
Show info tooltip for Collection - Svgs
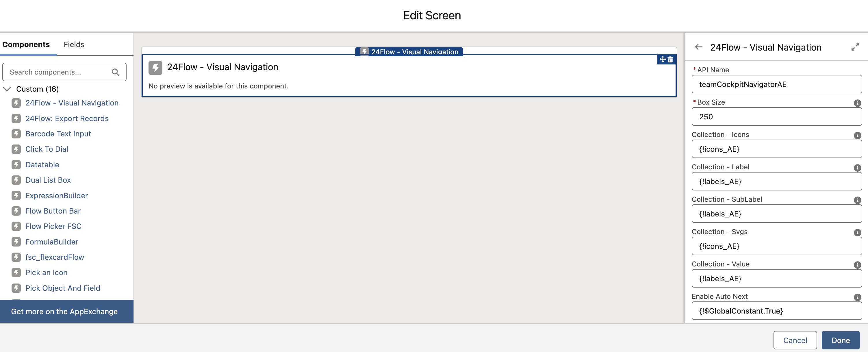(857, 233)
